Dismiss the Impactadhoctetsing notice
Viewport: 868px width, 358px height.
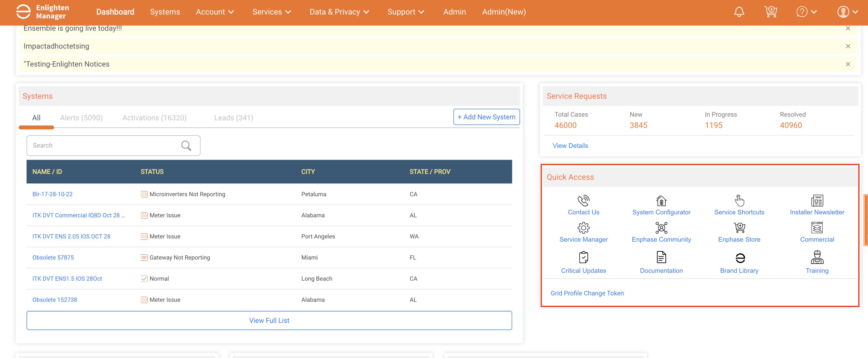coord(848,46)
